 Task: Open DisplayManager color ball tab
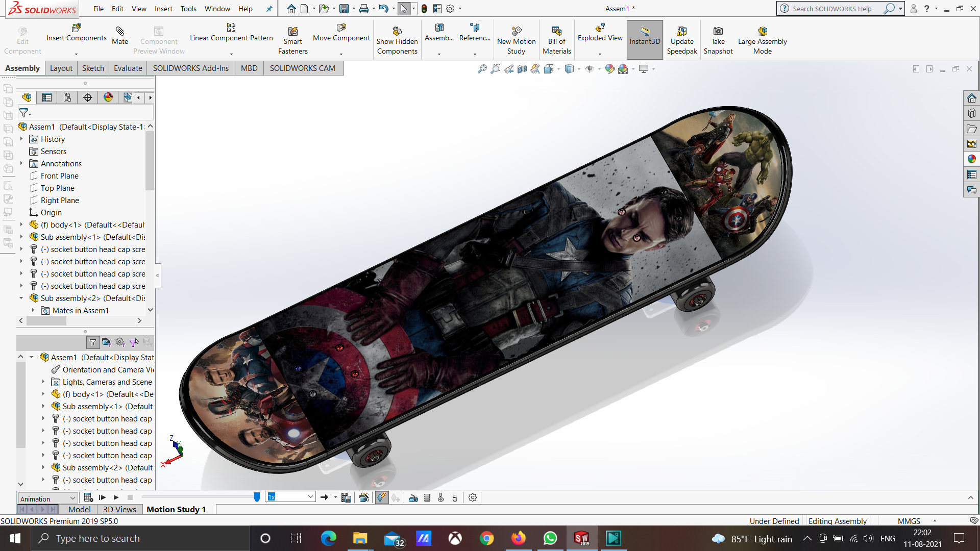(x=108, y=97)
